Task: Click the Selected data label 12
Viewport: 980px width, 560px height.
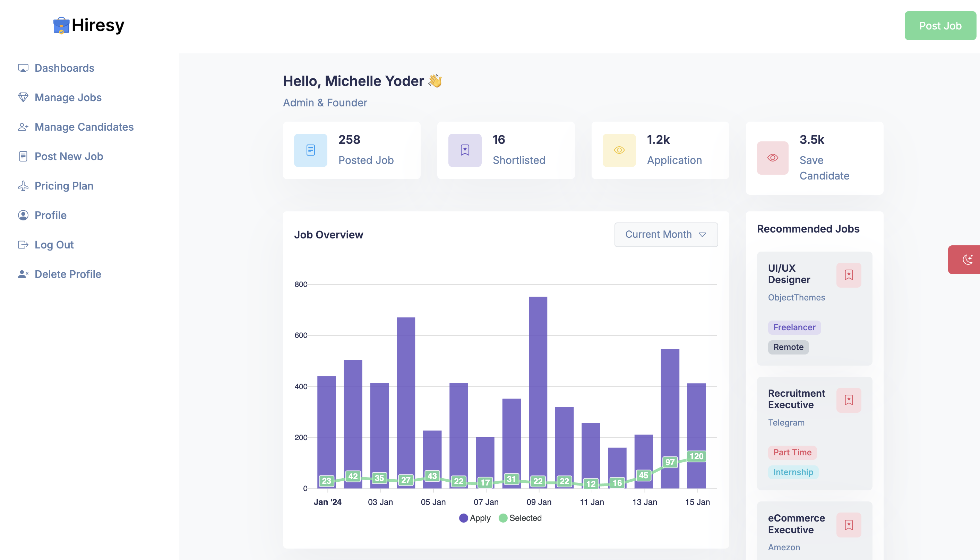Action: tap(591, 484)
